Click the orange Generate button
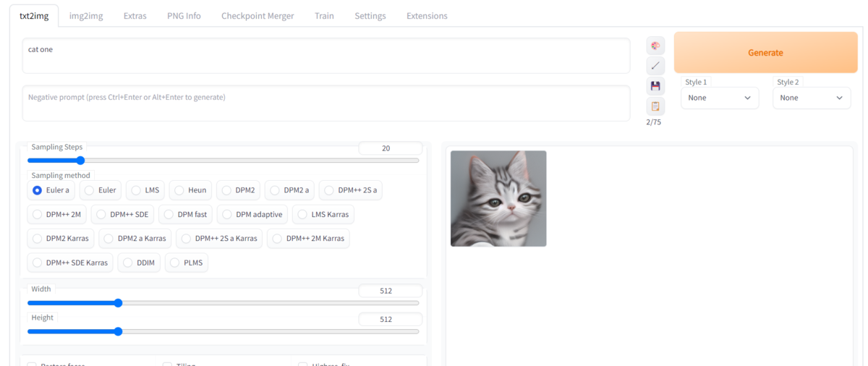The width and height of the screenshot is (868, 366). coord(765,52)
